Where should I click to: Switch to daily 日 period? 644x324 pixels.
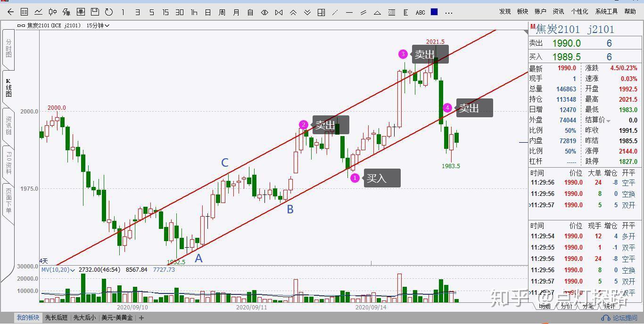pyautogui.click(x=208, y=12)
